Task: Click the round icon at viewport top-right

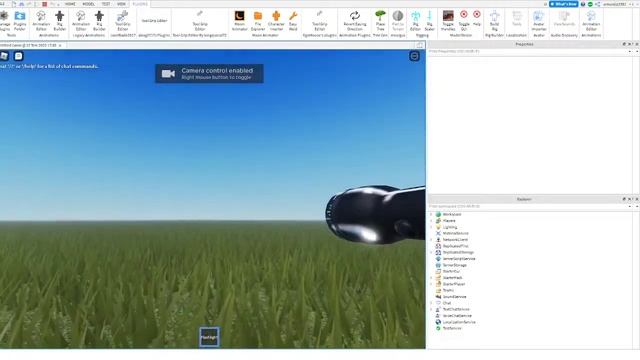Action: click(414, 56)
